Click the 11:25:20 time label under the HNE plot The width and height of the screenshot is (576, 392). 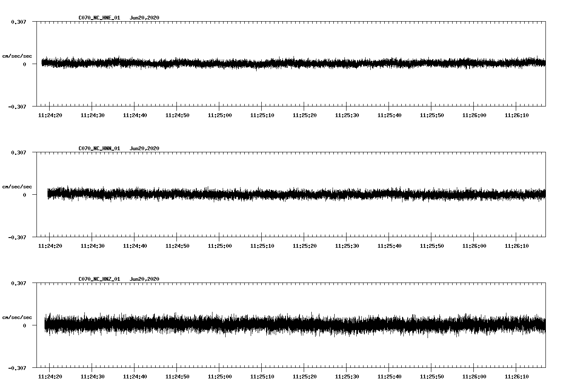[305, 115]
